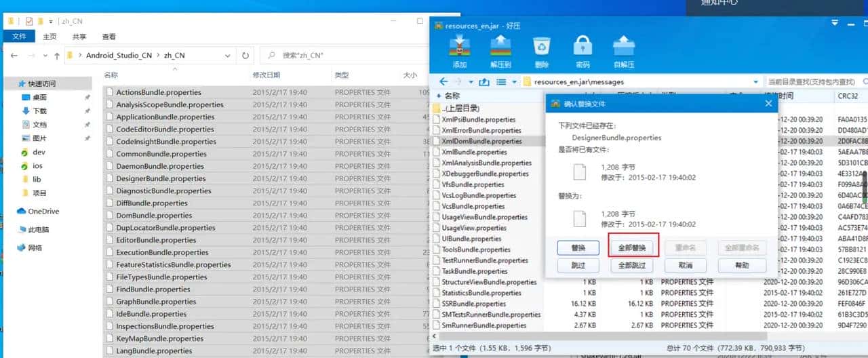Click the search zh_CN input box
Viewport: 868px width, 358px height.
(x=339, y=56)
